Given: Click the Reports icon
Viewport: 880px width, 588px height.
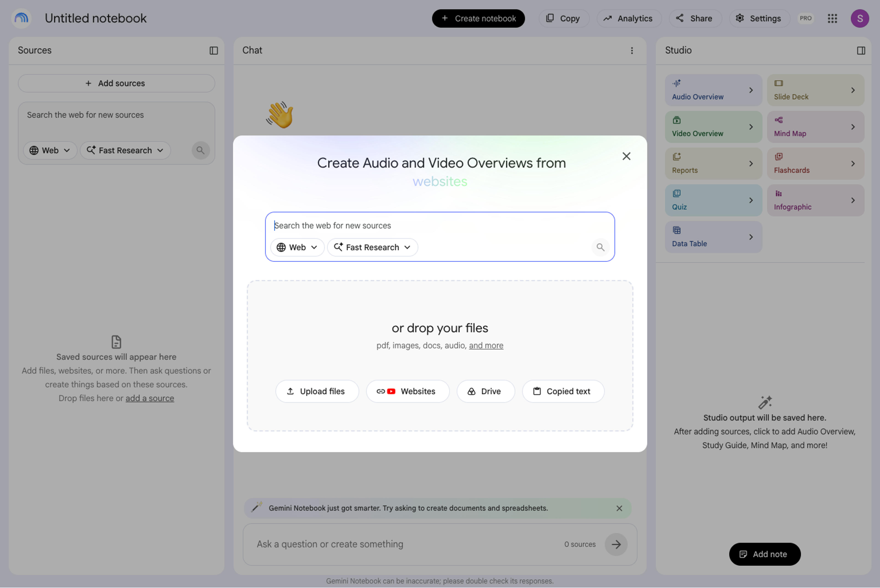Looking at the screenshot, I should pyautogui.click(x=676, y=157).
